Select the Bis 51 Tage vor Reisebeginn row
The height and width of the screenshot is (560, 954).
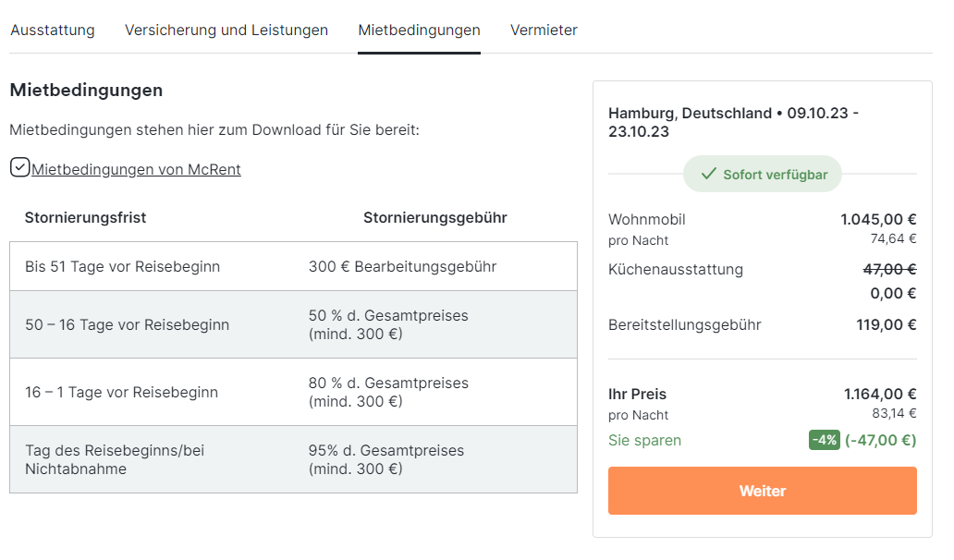[293, 267]
